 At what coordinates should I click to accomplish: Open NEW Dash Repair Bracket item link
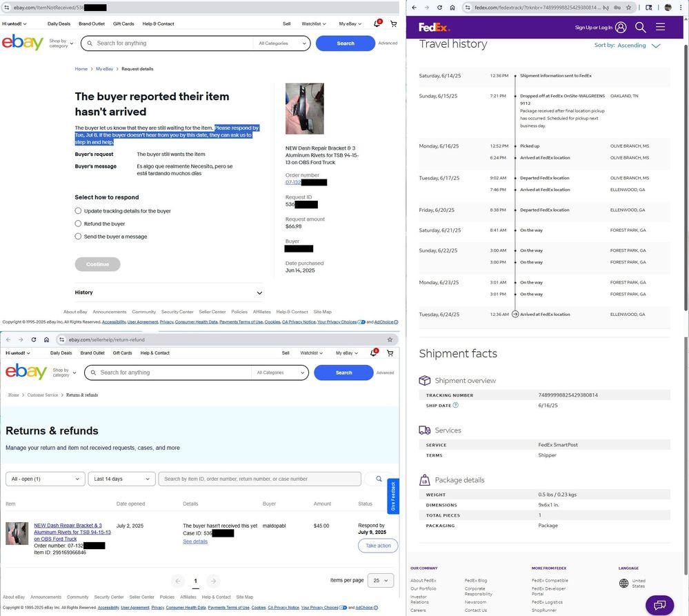pyautogui.click(x=72, y=532)
